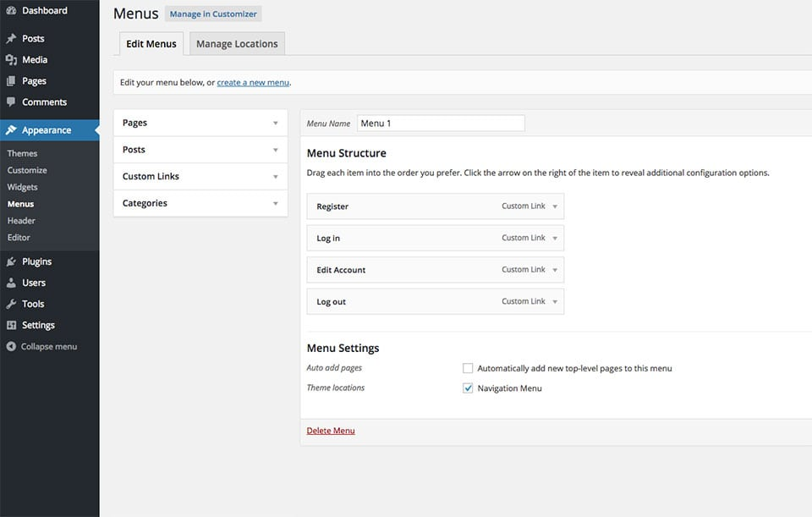Click the Tools wrench icon
This screenshot has width=812, height=517.
click(x=11, y=304)
